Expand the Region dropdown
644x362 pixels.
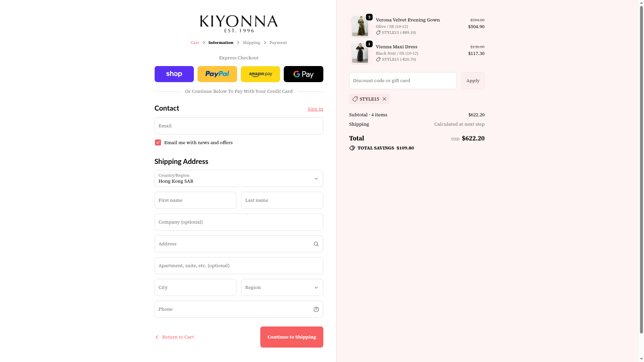(x=282, y=288)
